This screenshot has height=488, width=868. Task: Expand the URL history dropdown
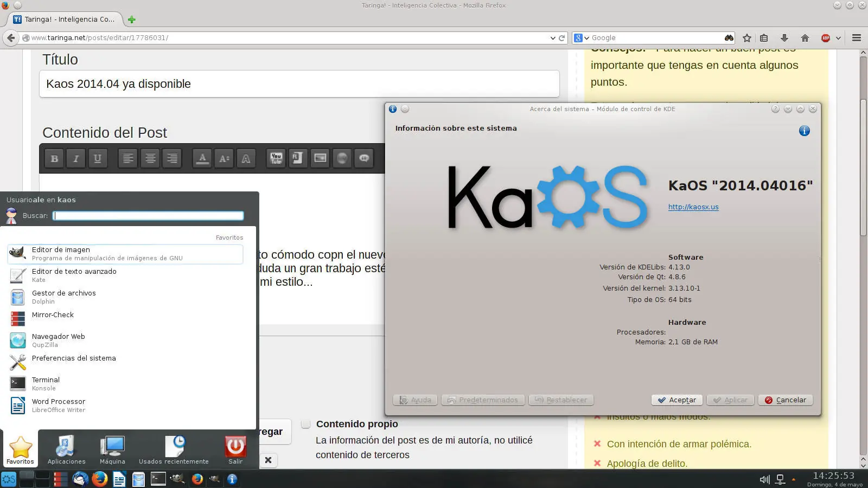pyautogui.click(x=553, y=38)
